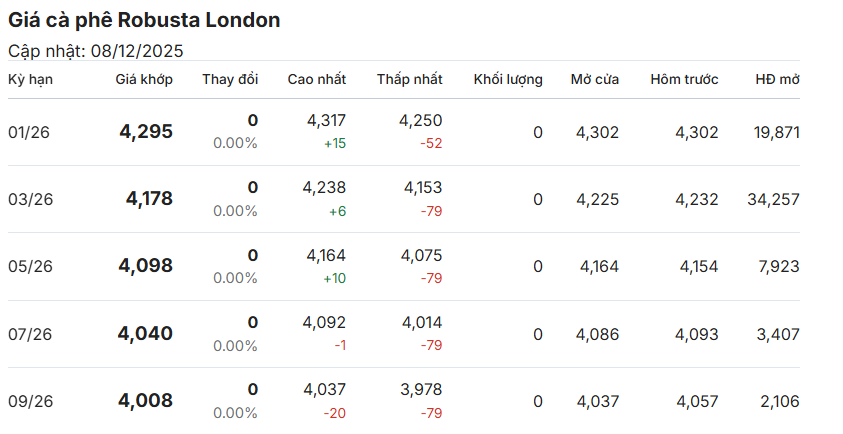The image size is (843, 434).
Task: Click the update date 08/12/2025
Action: click(x=137, y=51)
